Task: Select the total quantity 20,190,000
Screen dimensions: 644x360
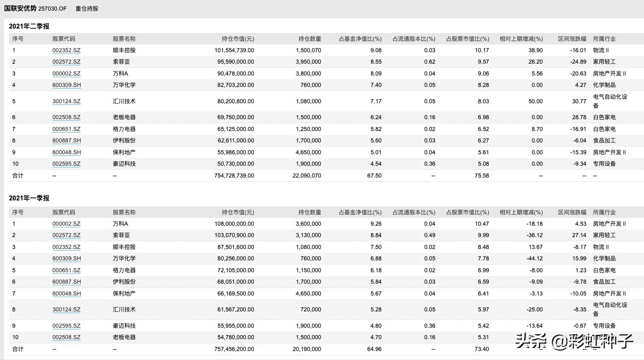Action: [307, 349]
